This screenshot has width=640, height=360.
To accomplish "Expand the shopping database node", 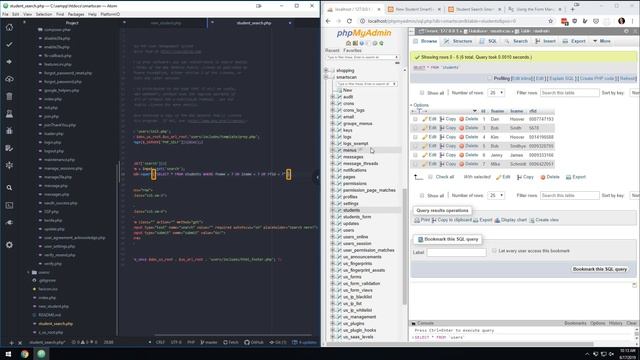I will tap(326, 70).
